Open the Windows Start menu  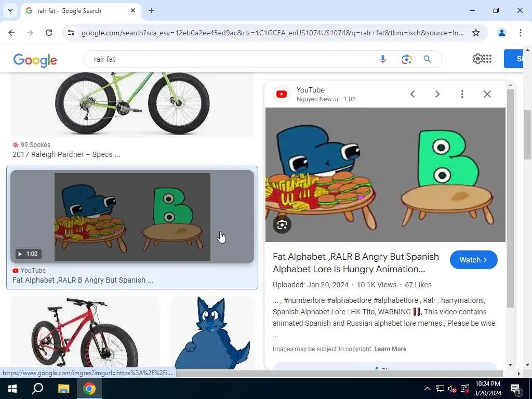(12, 389)
